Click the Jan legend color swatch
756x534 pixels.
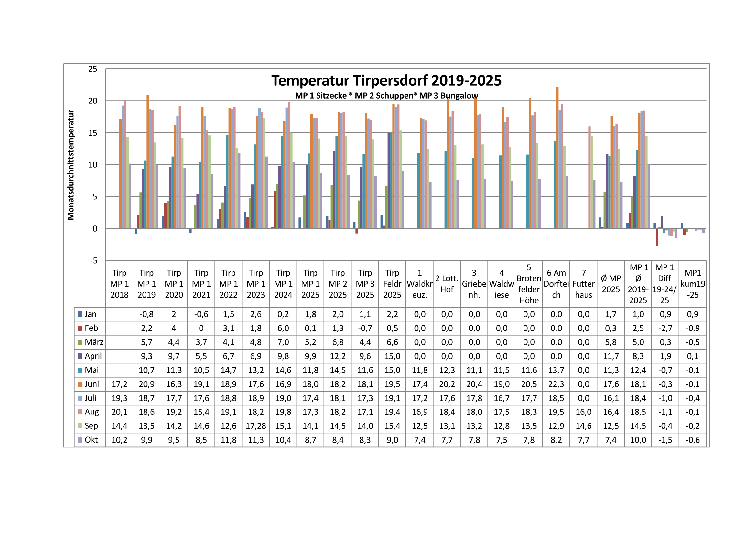point(80,314)
